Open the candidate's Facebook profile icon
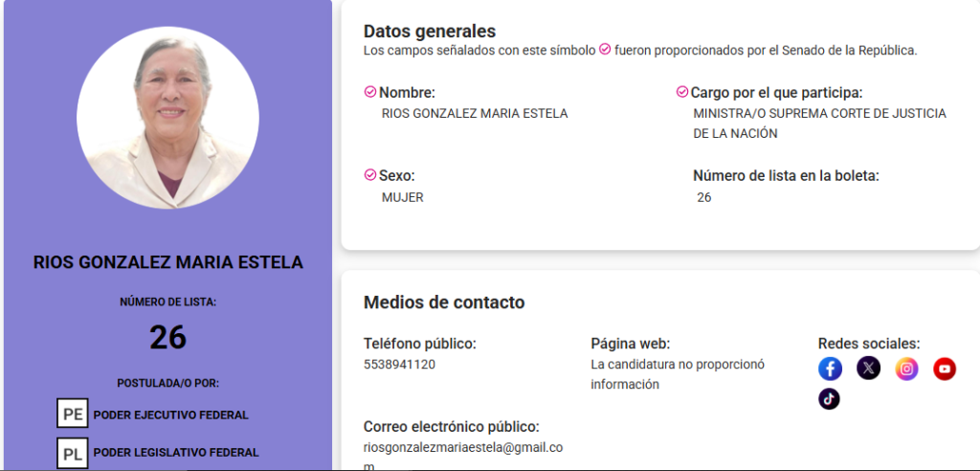 coord(830,369)
